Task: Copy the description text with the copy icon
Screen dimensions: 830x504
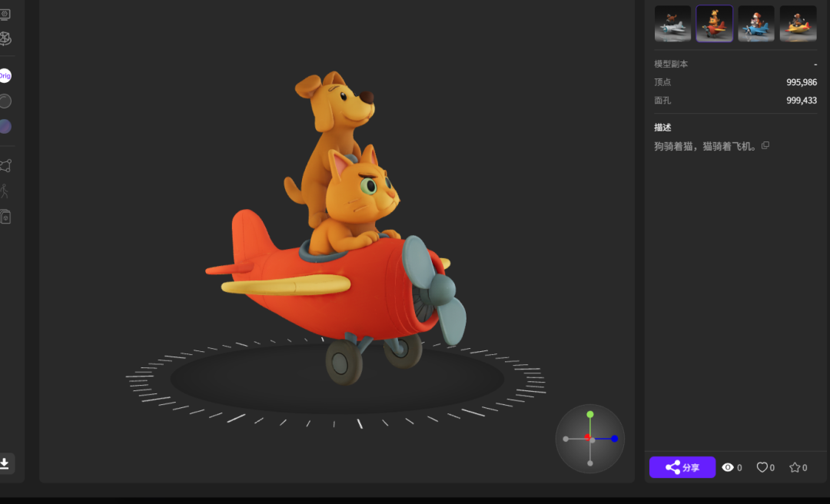Action: pyautogui.click(x=765, y=145)
